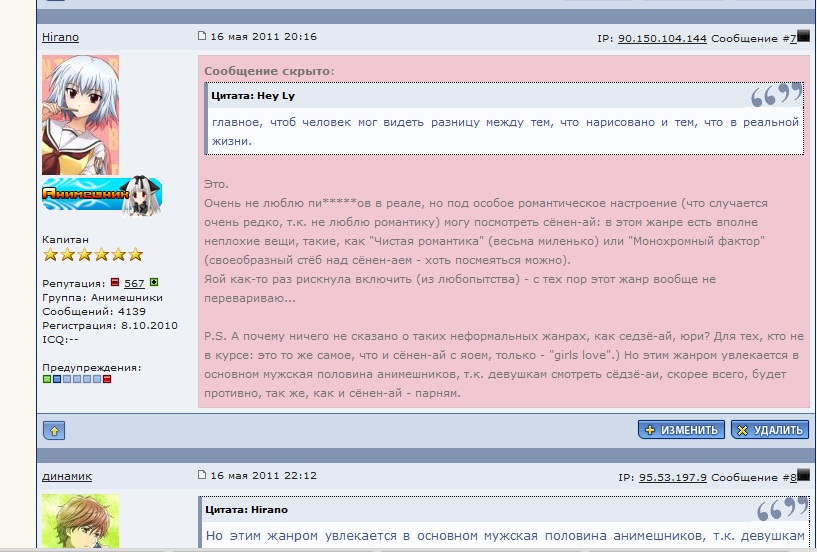Click 'Группа: Анимешники' text
The height and width of the screenshot is (552, 817).
[x=103, y=298]
